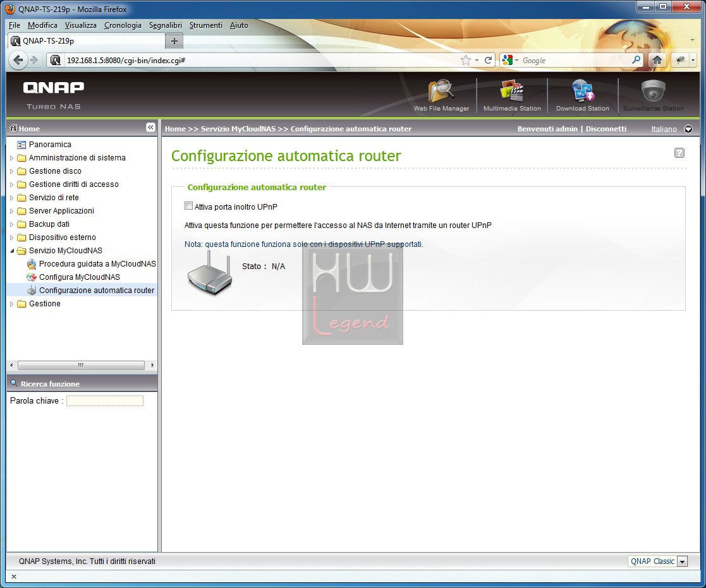Click the add-on toolbar icon beside Home

680,60
